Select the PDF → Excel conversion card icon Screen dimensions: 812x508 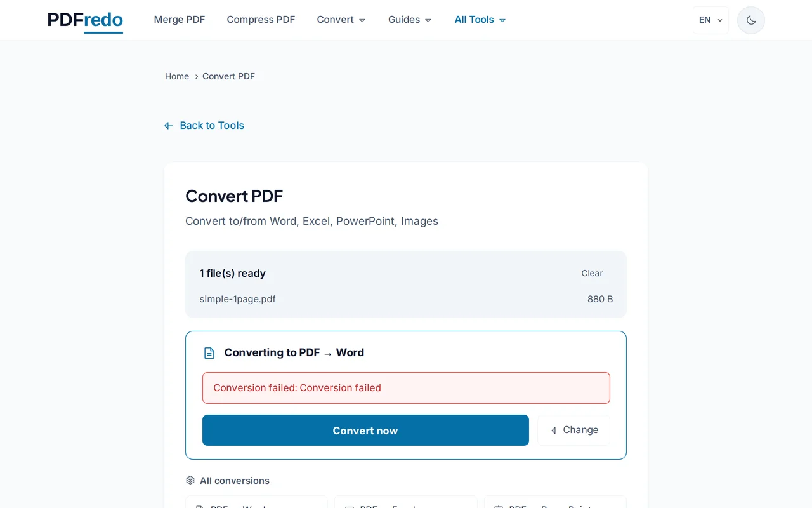pyautogui.click(x=349, y=506)
